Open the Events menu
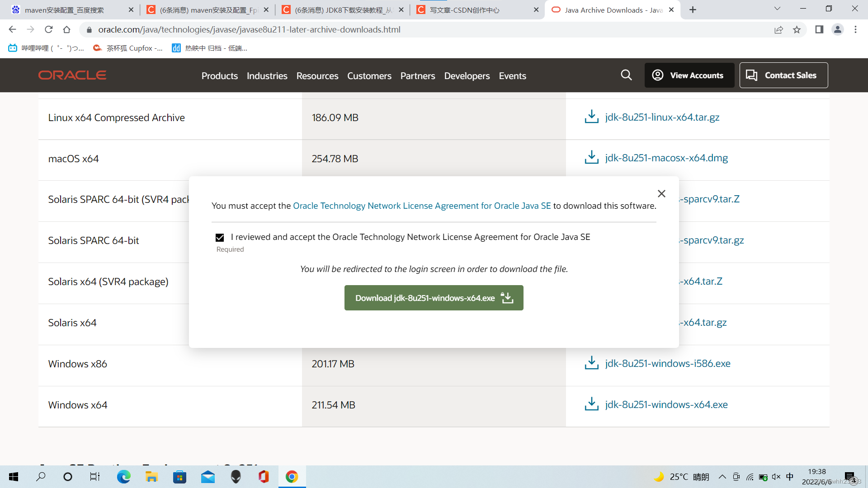The width and height of the screenshot is (868, 488). pyautogui.click(x=513, y=76)
